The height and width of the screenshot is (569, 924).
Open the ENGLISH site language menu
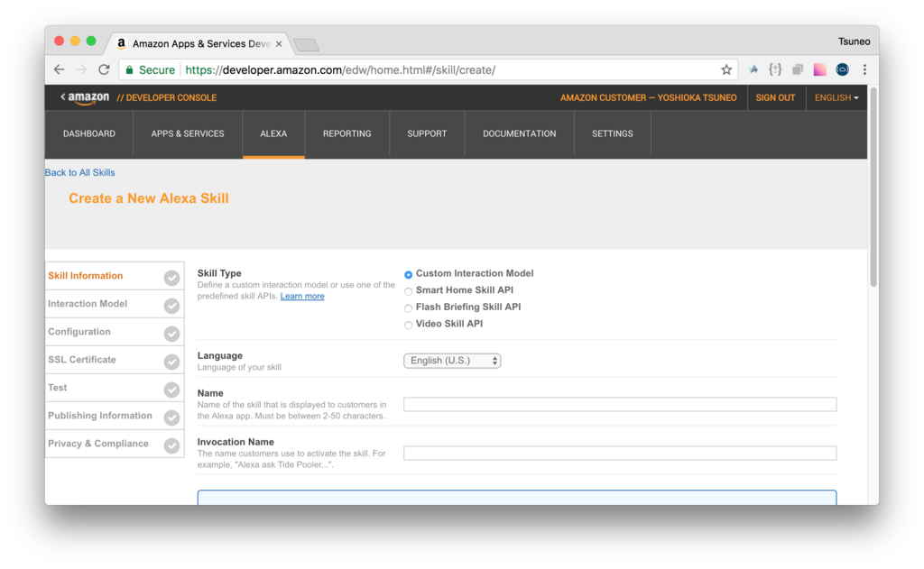point(836,97)
